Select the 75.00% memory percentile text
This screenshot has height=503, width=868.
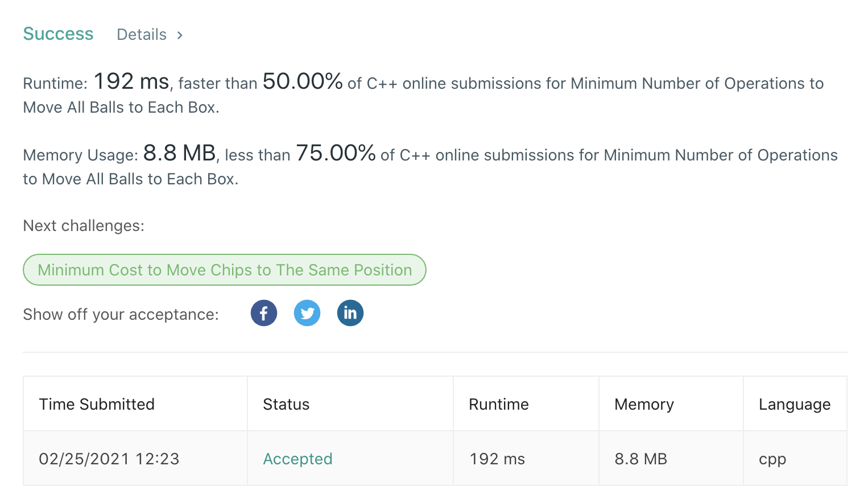pos(336,153)
